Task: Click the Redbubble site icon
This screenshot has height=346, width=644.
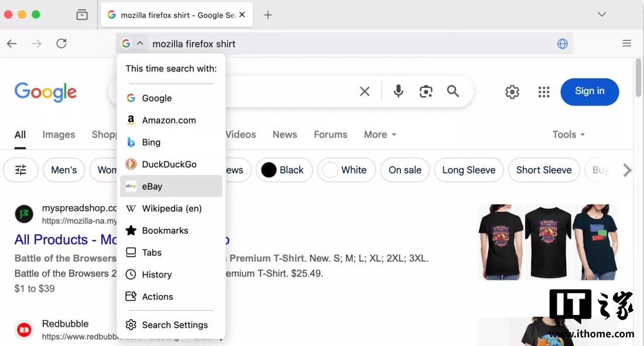Action: pos(24,330)
